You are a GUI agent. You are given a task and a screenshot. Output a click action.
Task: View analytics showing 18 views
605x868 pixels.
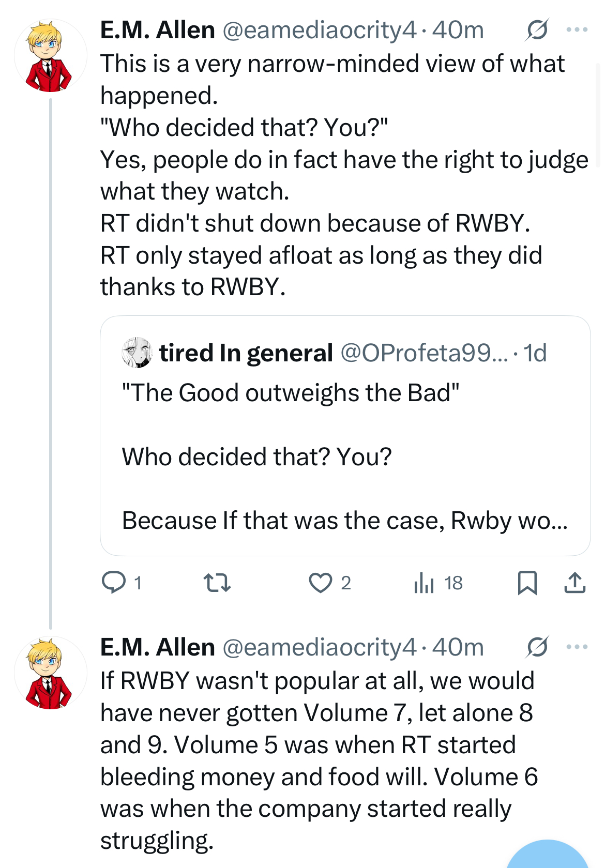(x=438, y=583)
